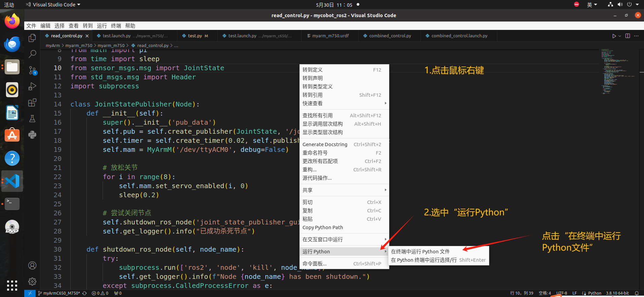Click the code minimap overview

(x=618, y=71)
